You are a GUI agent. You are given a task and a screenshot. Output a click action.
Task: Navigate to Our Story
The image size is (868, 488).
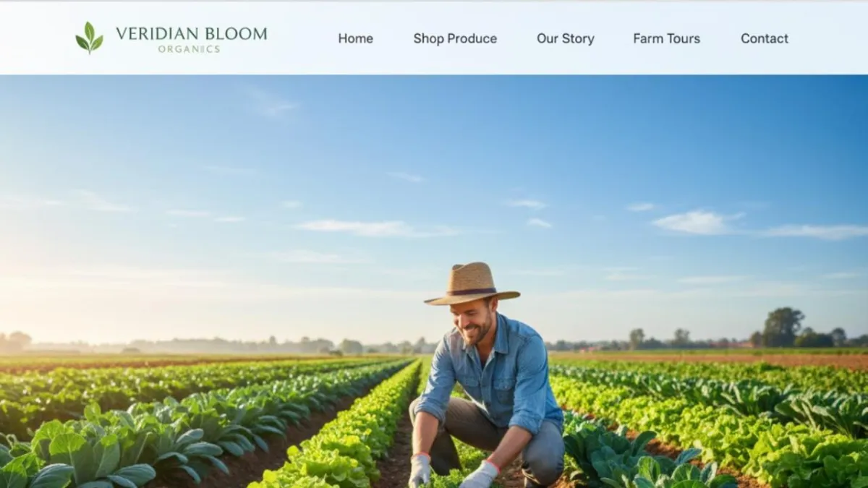566,38
